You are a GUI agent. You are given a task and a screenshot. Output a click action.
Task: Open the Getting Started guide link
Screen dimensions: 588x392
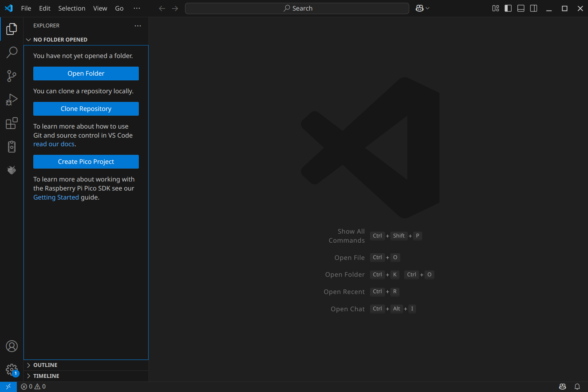[56, 197]
